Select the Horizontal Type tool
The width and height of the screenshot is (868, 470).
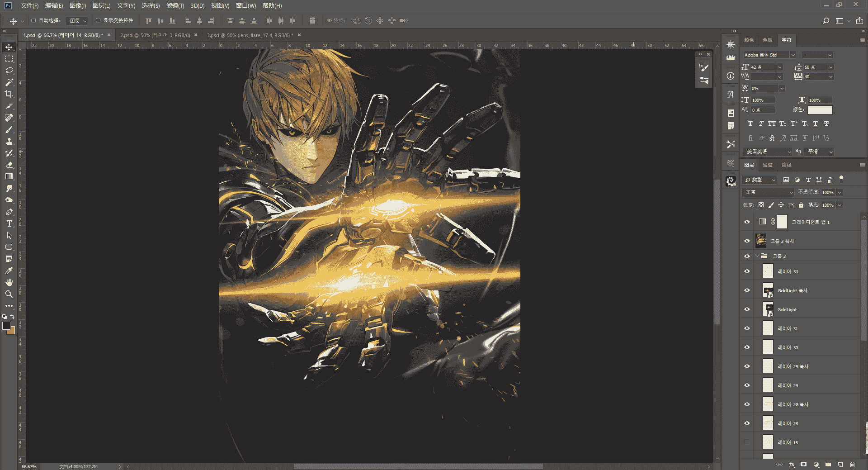point(9,223)
